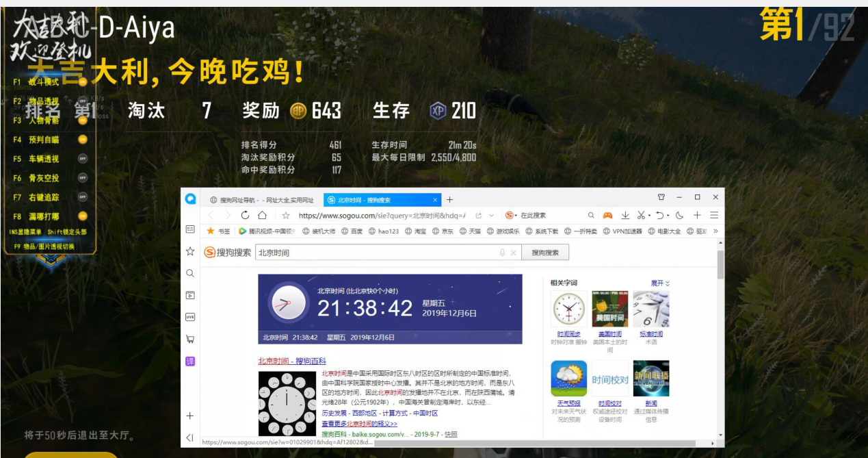Image resolution: width=868 pixels, height=458 pixels.
Task: Click the browser forward arrow
Action: 228,215
